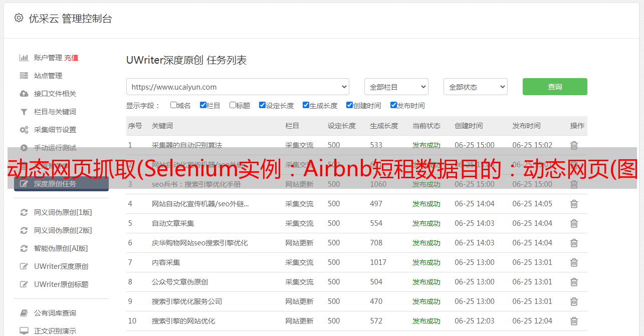Viewport: 644px width, 336px height.
Task: Click the green 查询 button
Action: coord(555,87)
